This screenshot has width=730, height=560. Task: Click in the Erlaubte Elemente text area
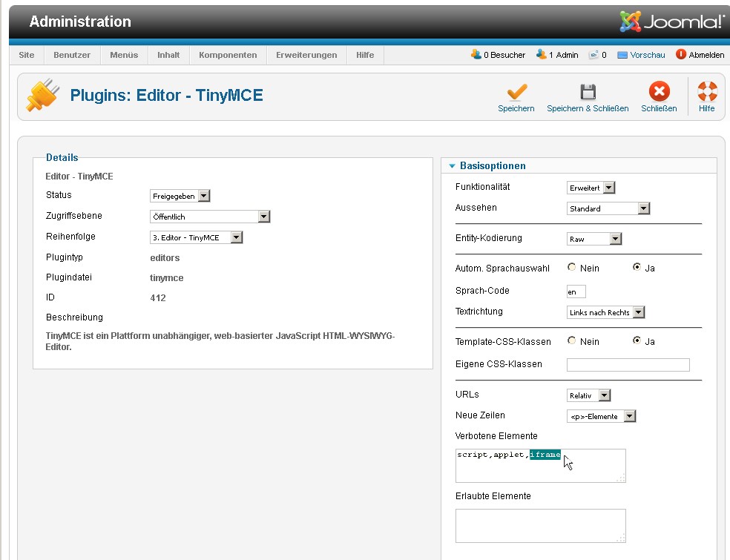pos(540,525)
